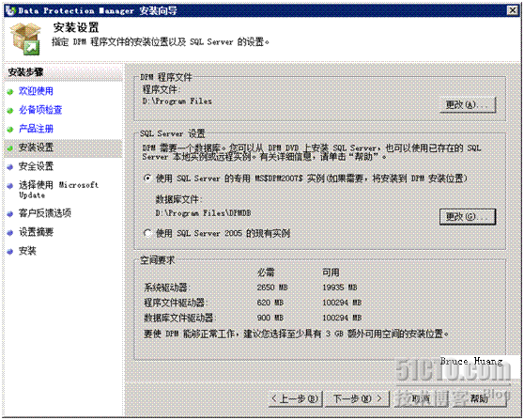Click green bullet beside 安装设置 step
Image resolution: width=524 pixels, height=420 pixels.
pos(10,148)
